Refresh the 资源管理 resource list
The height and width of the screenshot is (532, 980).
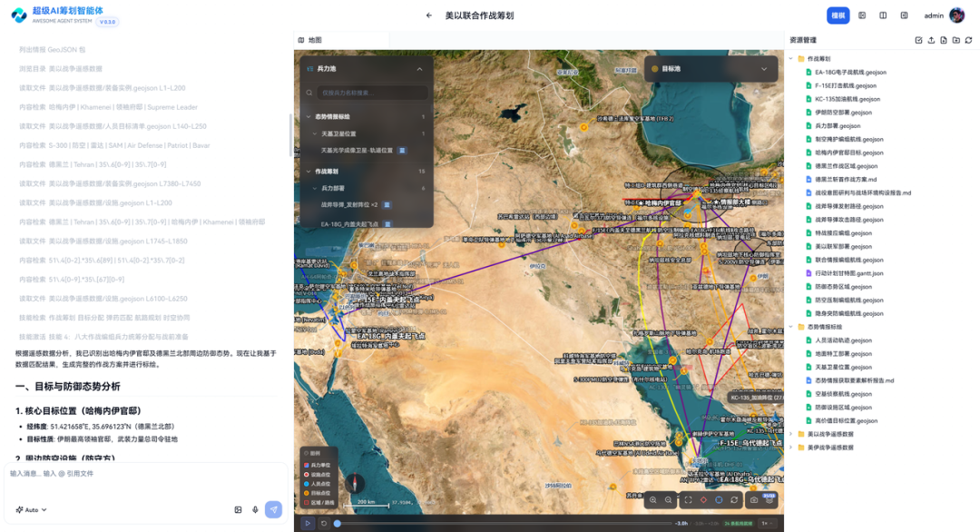969,40
